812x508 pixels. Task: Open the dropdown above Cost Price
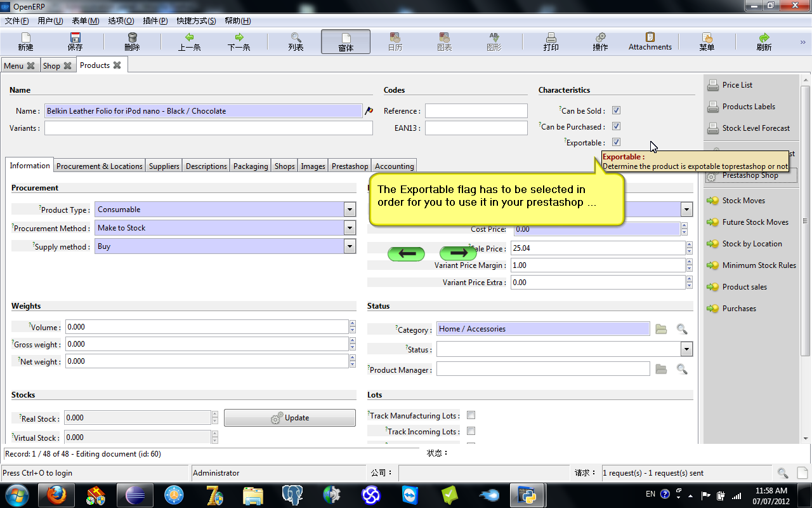(x=686, y=210)
